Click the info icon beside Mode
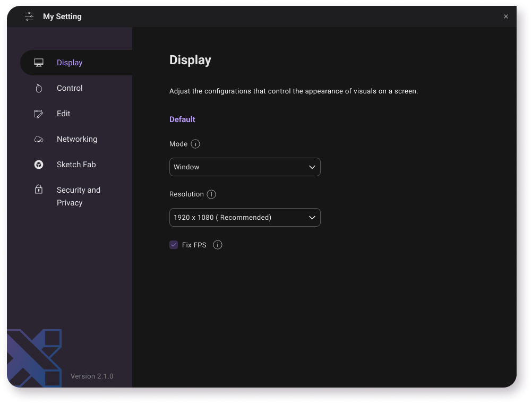 (x=195, y=144)
